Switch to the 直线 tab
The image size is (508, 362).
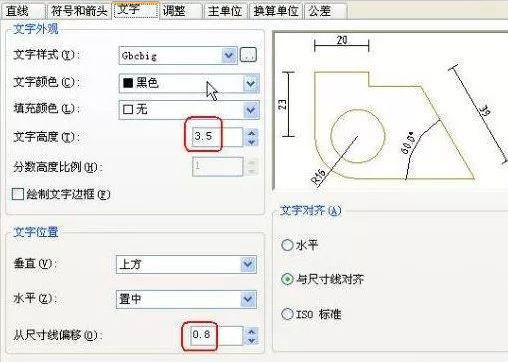(23, 11)
